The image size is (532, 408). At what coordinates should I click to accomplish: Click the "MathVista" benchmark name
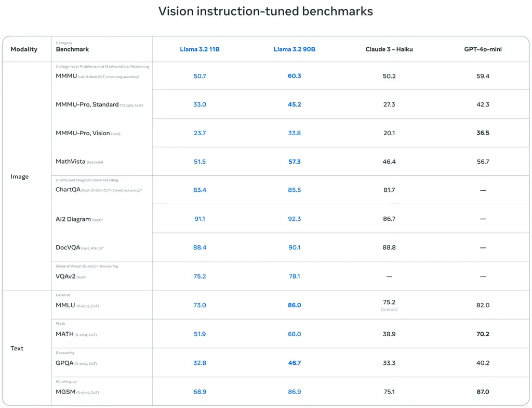(x=71, y=162)
